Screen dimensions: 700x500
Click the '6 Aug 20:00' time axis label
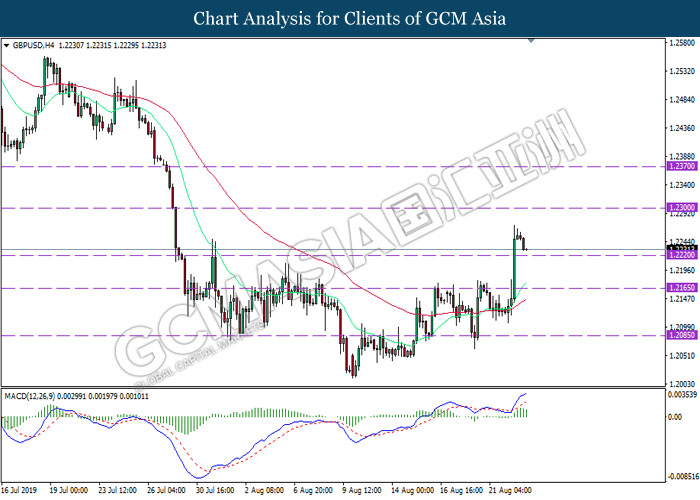point(313,490)
